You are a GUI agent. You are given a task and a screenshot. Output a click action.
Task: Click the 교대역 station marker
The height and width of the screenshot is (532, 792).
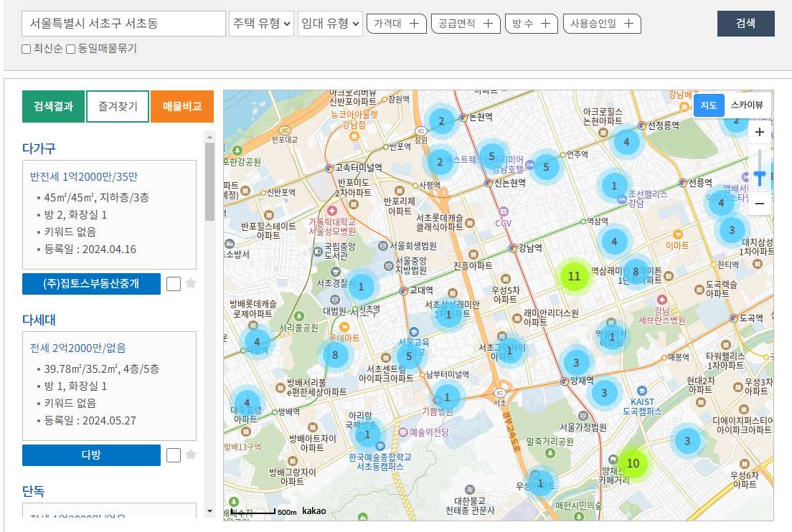[404, 290]
